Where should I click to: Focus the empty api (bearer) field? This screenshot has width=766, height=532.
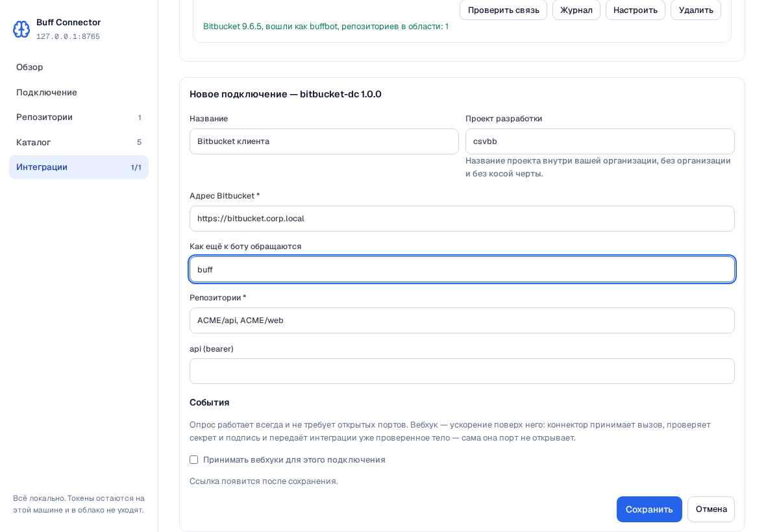point(462,371)
